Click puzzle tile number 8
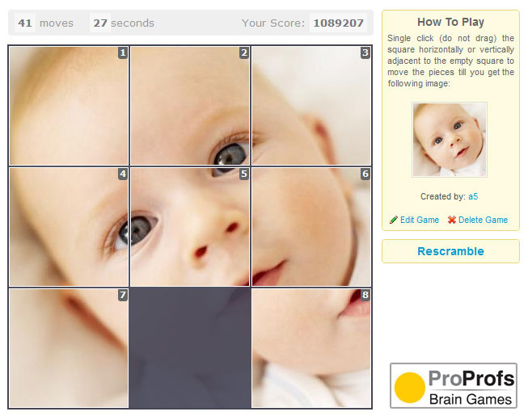Viewport: 528px width, 420px height. (311, 348)
